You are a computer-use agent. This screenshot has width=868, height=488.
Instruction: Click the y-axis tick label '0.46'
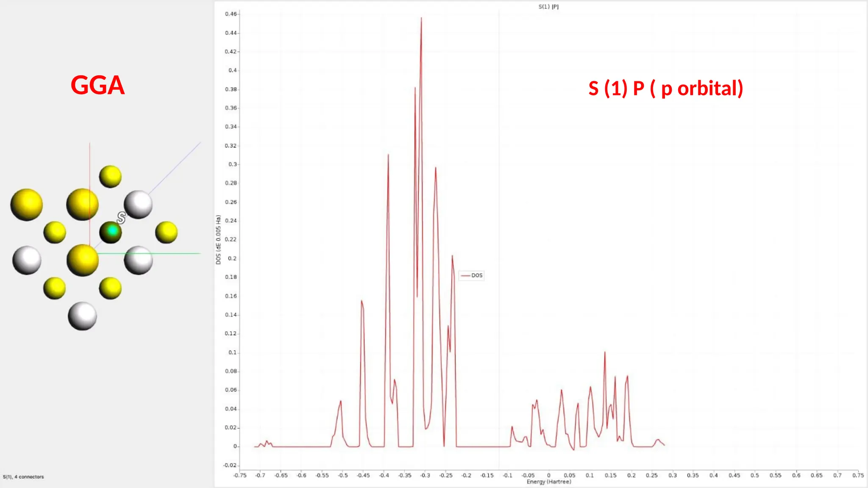coord(231,14)
